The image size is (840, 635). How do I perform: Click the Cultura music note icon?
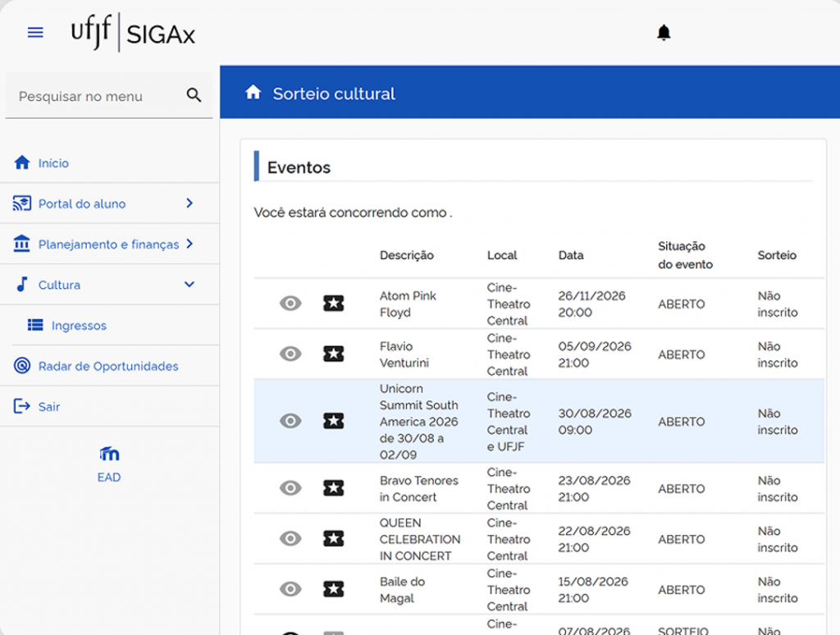click(x=22, y=284)
